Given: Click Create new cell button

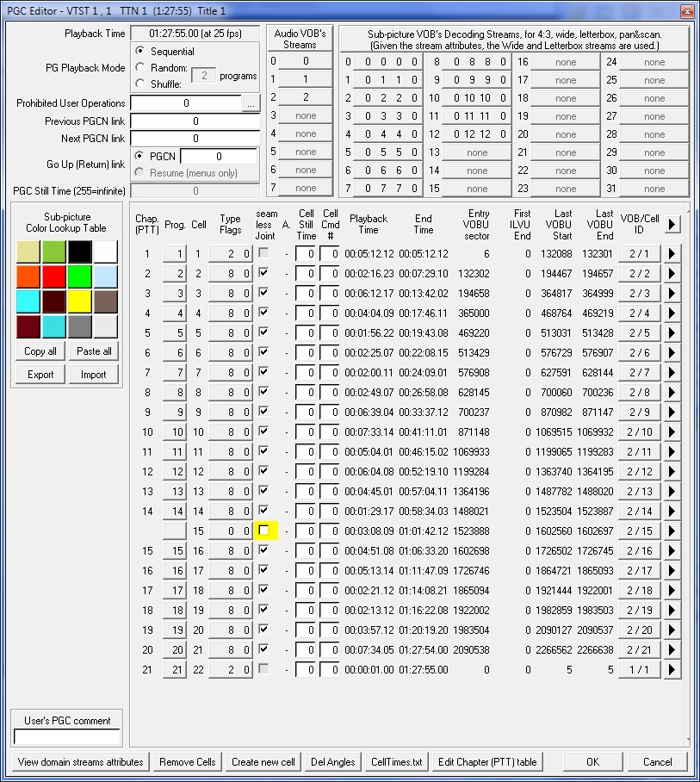Looking at the screenshot, I should [x=263, y=762].
